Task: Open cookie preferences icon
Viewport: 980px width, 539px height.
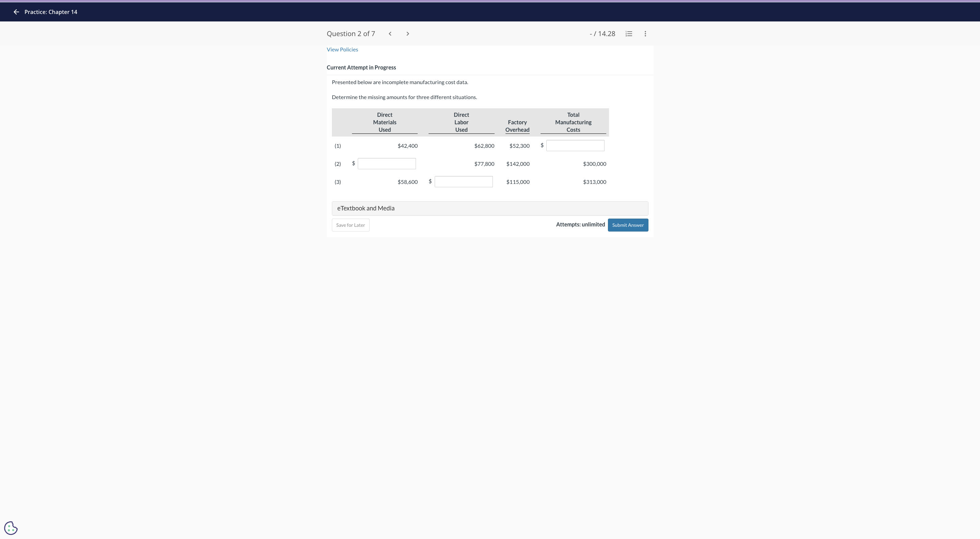Action: tap(11, 528)
